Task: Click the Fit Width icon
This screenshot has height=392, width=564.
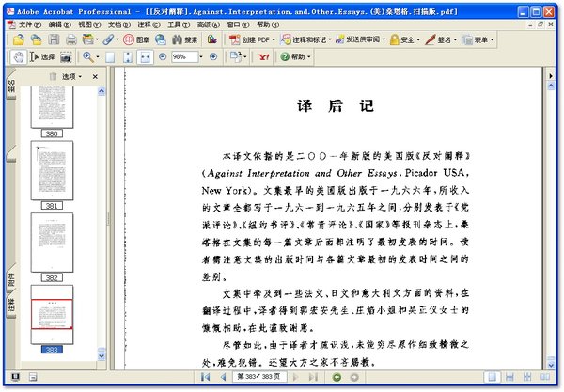Action: tap(145, 56)
